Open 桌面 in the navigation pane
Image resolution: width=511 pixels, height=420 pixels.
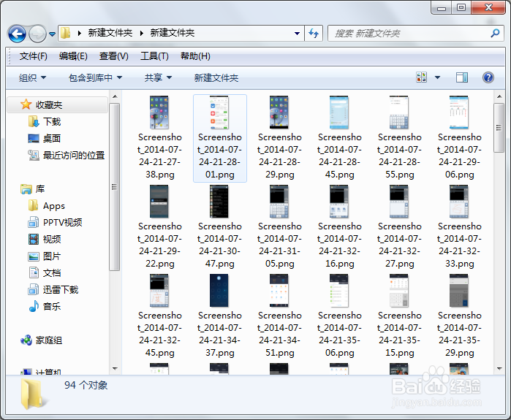(x=45, y=138)
